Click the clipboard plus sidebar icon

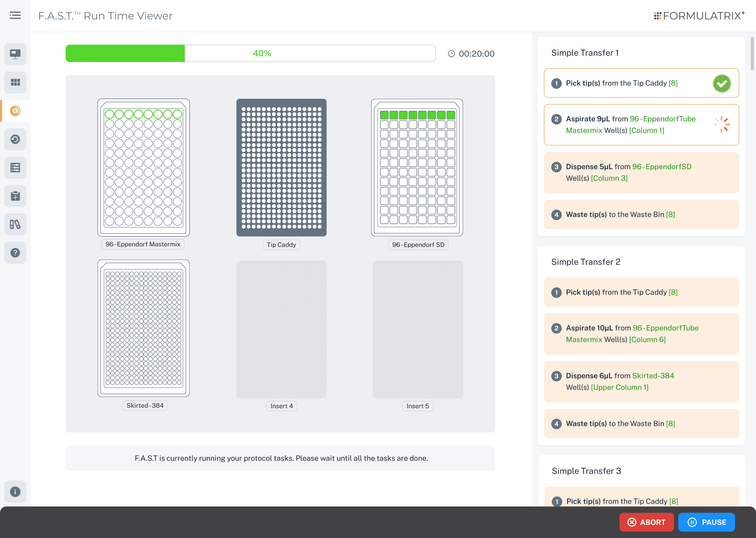(x=15, y=196)
